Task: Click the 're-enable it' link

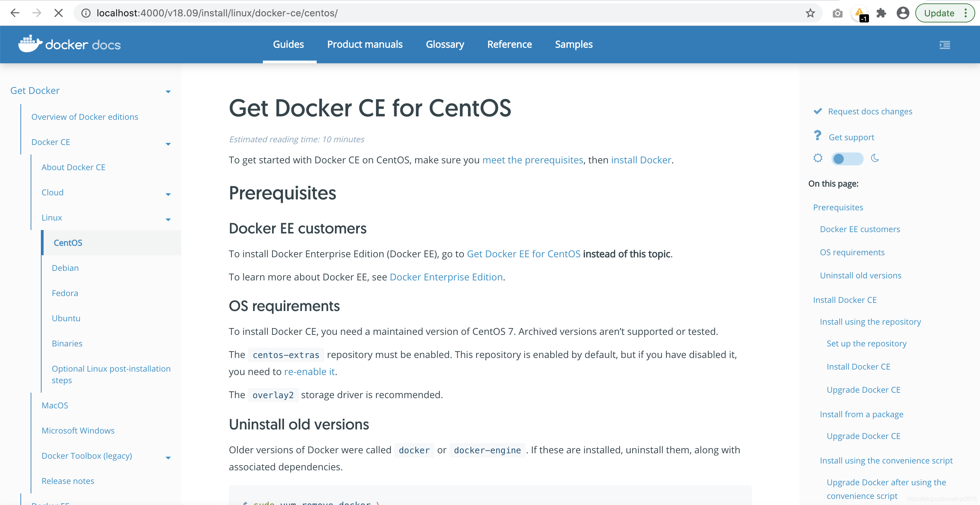Action: click(309, 372)
